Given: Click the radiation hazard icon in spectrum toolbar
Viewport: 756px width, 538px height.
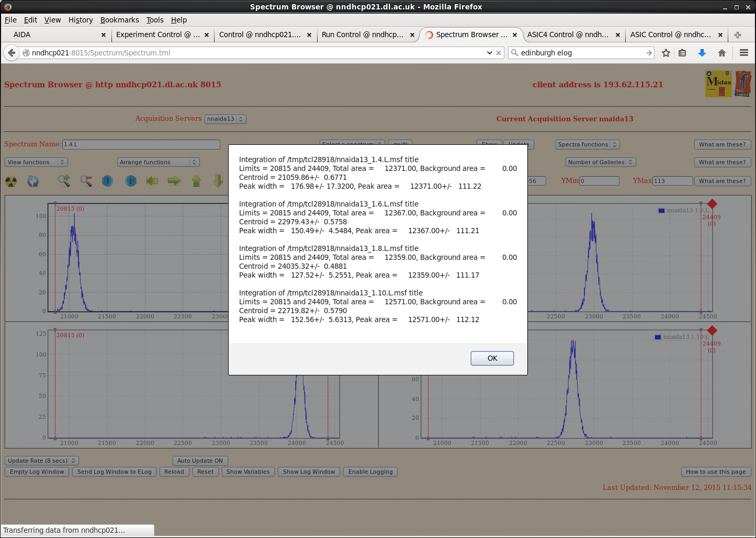Looking at the screenshot, I should [11, 181].
